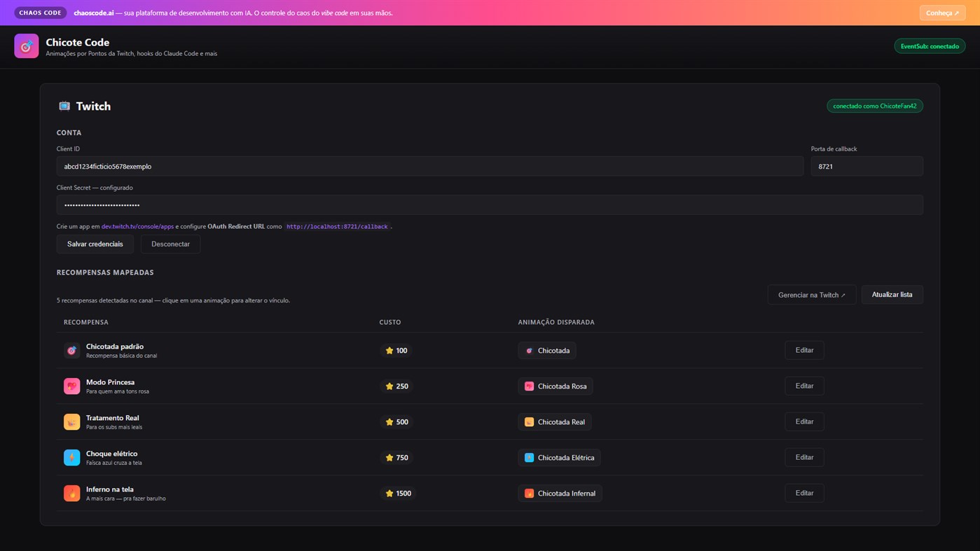Focus the Client ID input field
The image size is (980, 551).
click(430, 166)
